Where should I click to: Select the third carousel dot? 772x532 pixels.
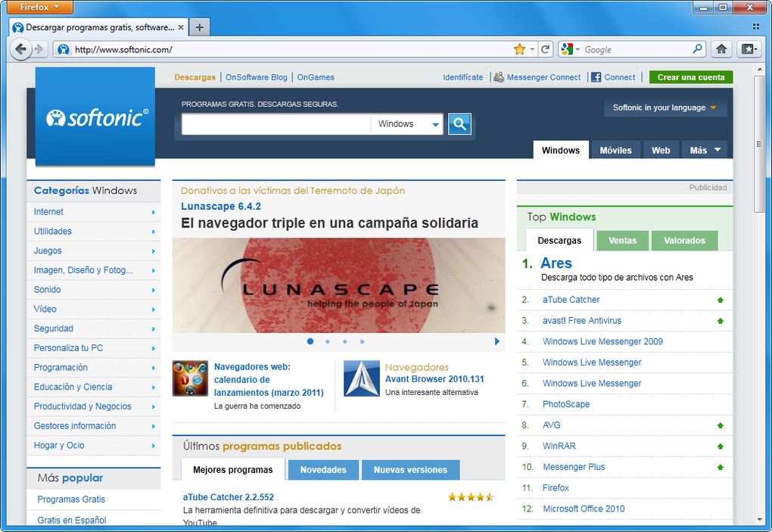coord(344,341)
